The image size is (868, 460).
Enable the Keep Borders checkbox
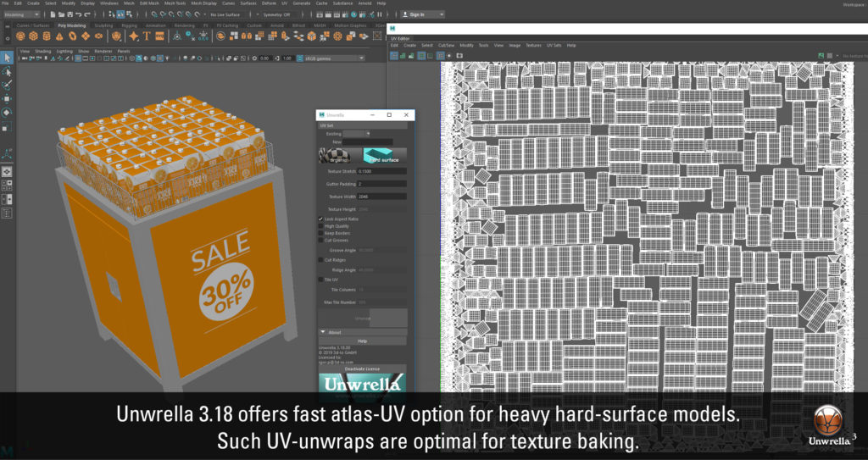click(x=320, y=233)
